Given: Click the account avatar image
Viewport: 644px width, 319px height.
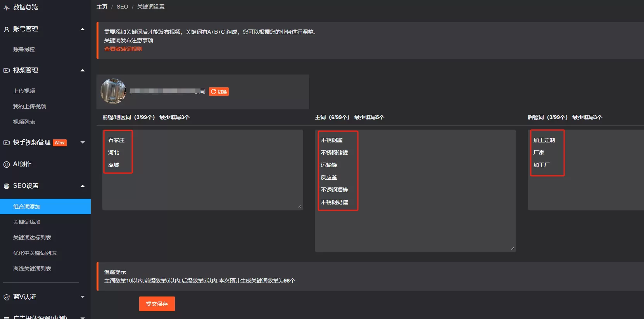Looking at the screenshot, I should click(x=113, y=92).
